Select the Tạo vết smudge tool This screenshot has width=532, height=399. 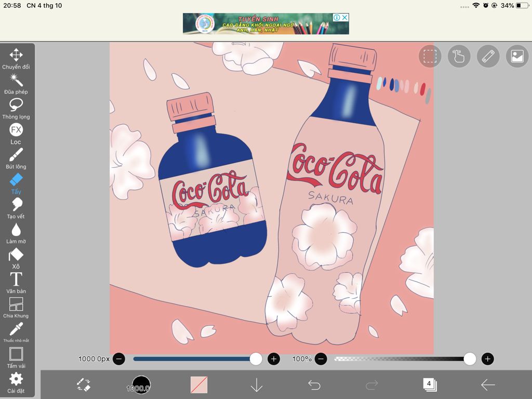16,208
